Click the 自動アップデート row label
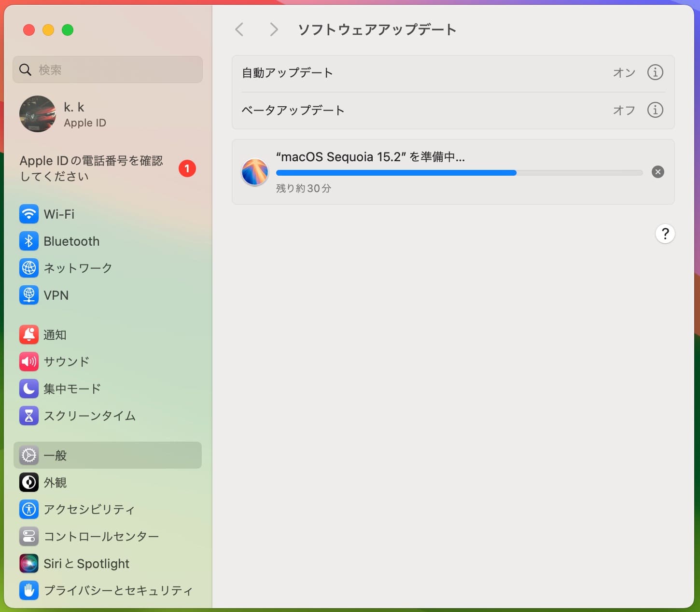Image resolution: width=700 pixels, height=612 pixels. [287, 73]
